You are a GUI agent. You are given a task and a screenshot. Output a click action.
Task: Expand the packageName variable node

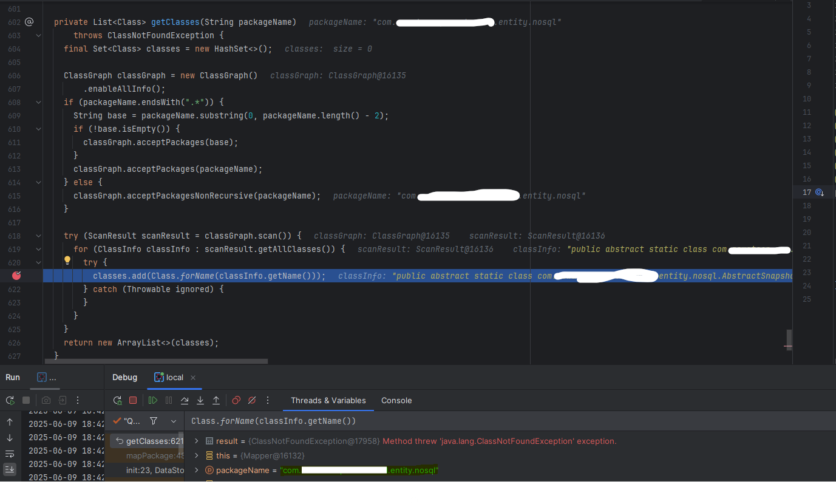pos(197,470)
